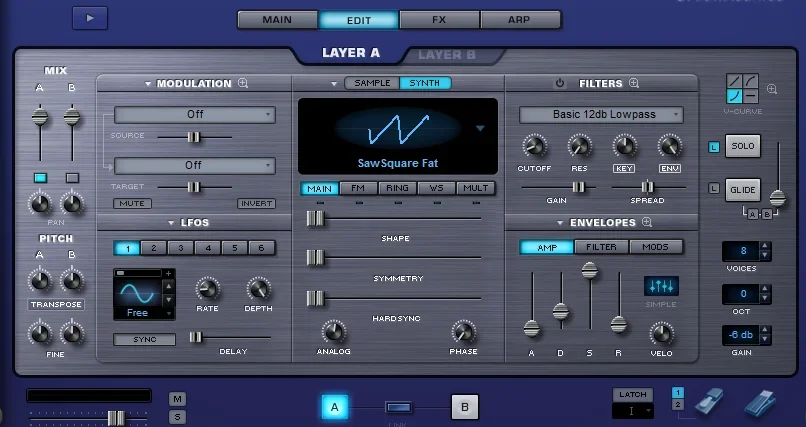Open the V-Curve zoom magnifier
Viewport: 806px width, 427px height.
click(772, 89)
